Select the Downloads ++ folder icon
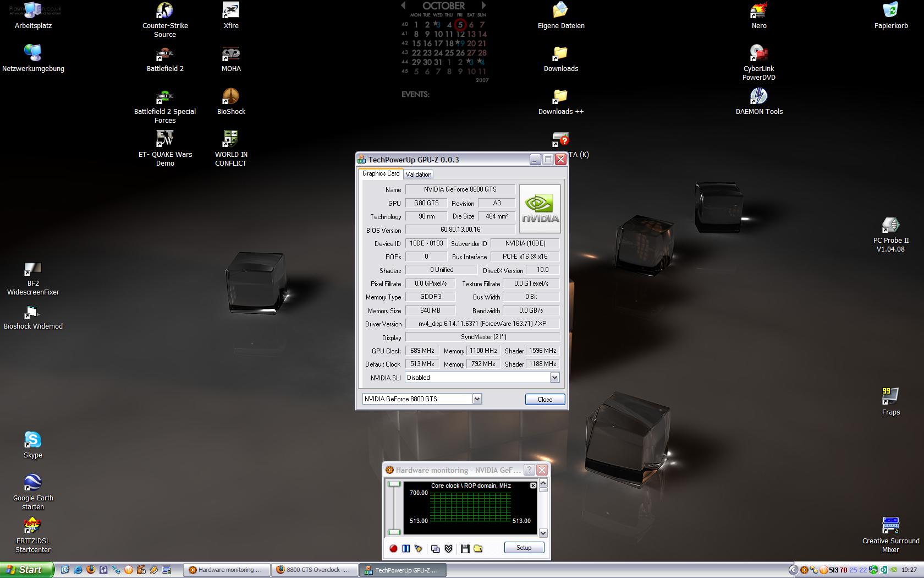The height and width of the screenshot is (578, 924). (561, 101)
